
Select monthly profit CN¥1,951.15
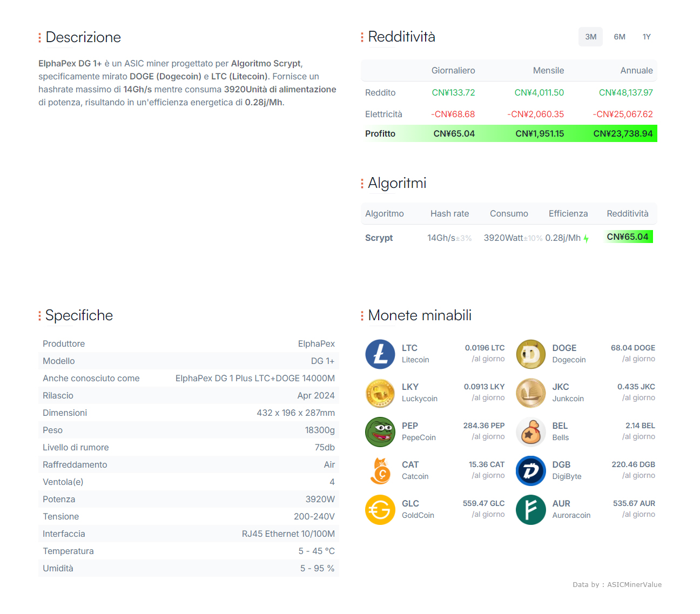[x=540, y=133]
